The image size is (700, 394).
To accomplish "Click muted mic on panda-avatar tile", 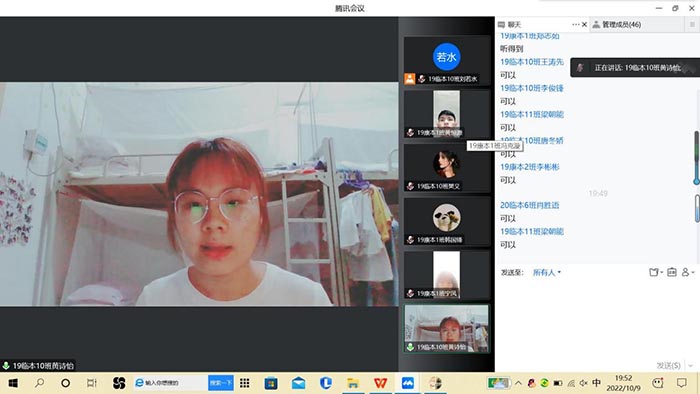I will [x=410, y=240].
